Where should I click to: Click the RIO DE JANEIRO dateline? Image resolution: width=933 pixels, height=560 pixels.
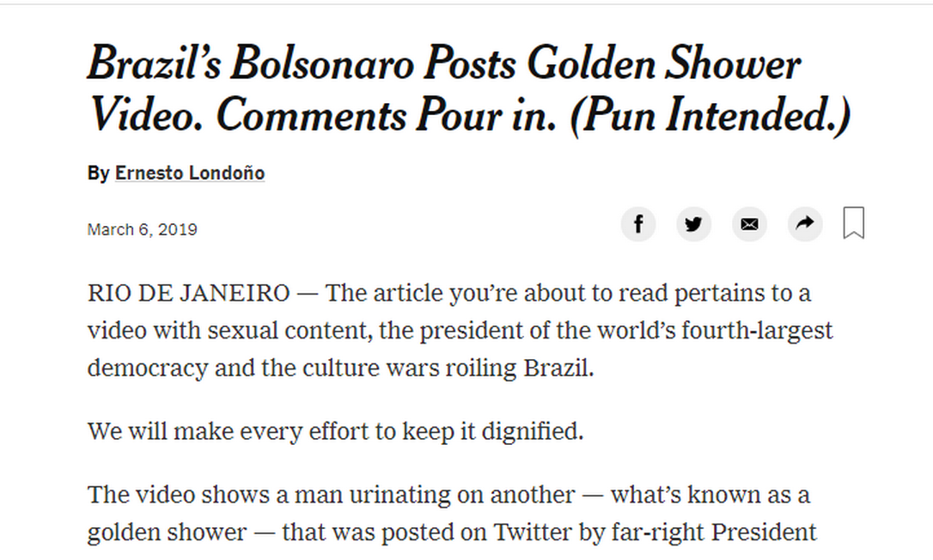pyautogui.click(x=188, y=294)
